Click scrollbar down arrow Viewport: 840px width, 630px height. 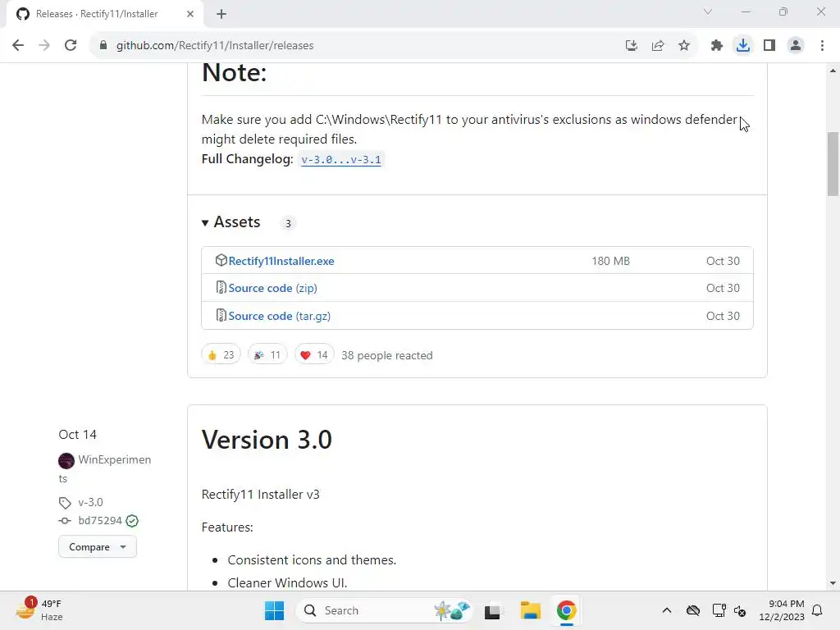(x=833, y=583)
